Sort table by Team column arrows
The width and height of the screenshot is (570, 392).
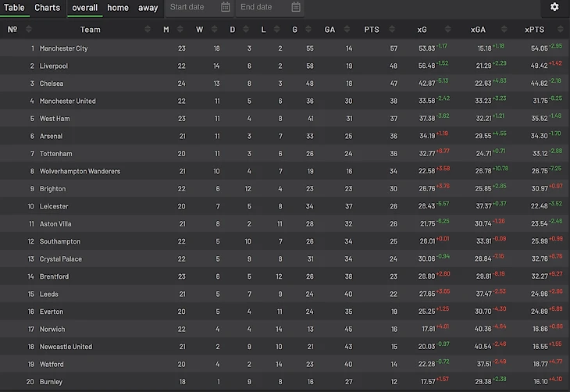[x=148, y=30]
